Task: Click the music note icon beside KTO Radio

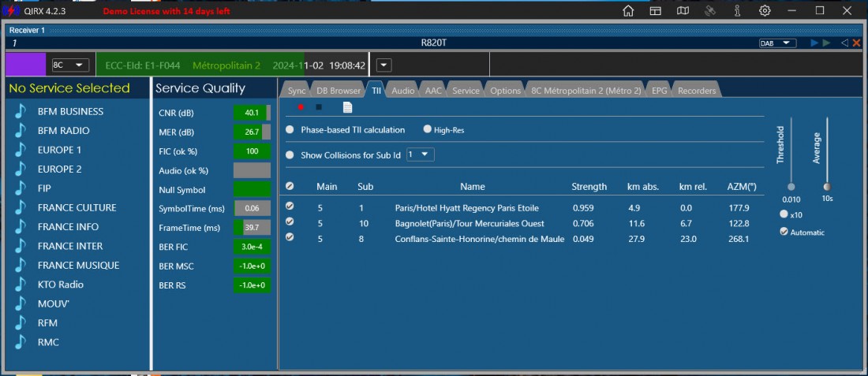Action: [21, 285]
